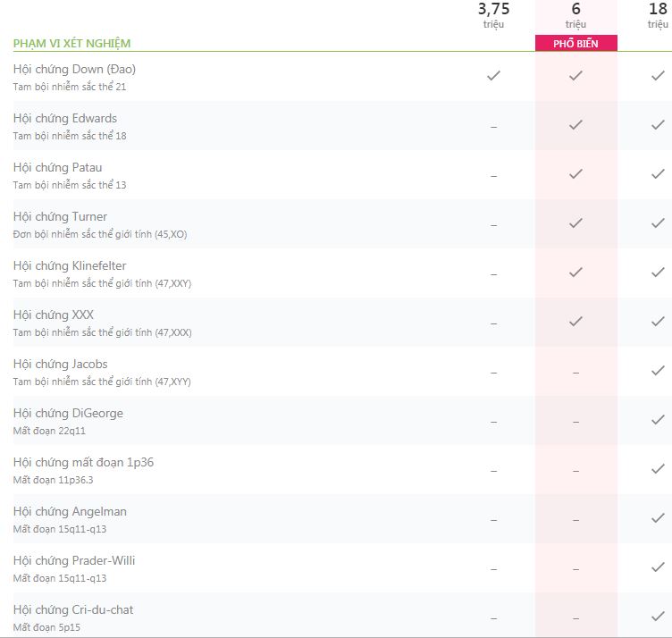Viewport: 672px width, 638px height.
Task: Click the Klinefelter checkmark under 6 triệu
Action: tap(575, 272)
